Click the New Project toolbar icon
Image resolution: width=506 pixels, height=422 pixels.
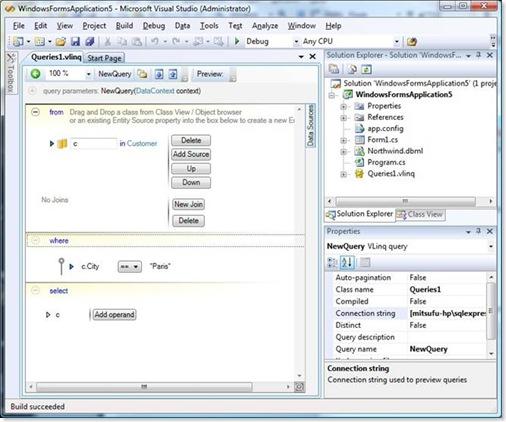point(18,41)
